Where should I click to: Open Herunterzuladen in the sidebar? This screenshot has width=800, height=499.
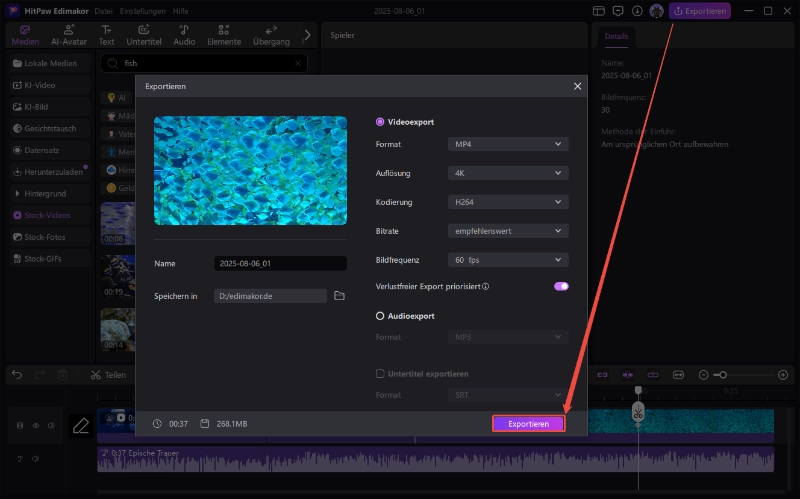coord(50,172)
